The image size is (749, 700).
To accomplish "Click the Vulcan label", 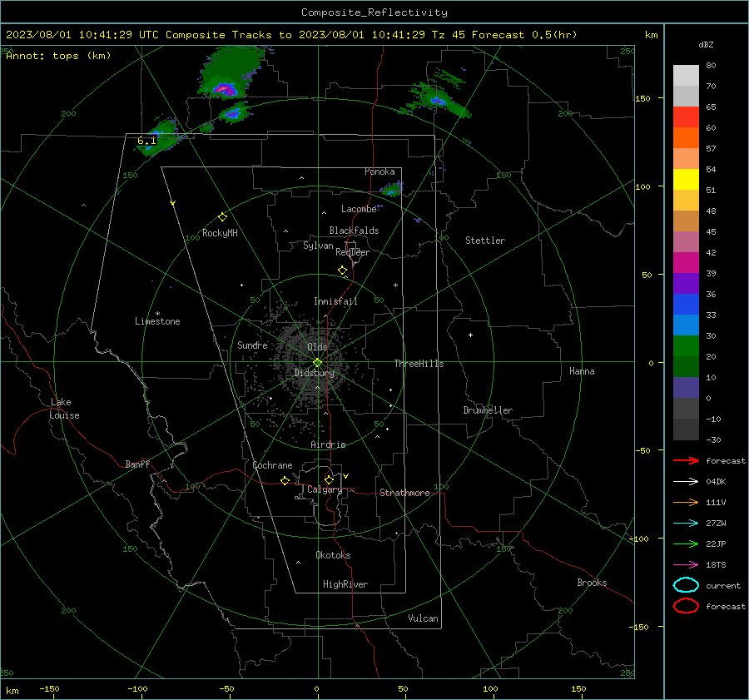I will pyautogui.click(x=423, y=618).
